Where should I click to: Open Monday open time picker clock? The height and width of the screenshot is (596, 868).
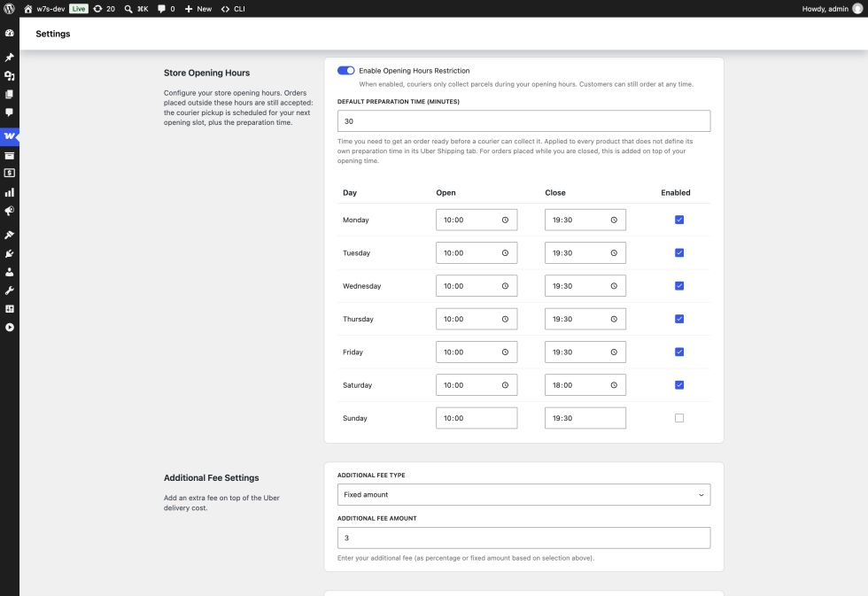tap(505, 220)
